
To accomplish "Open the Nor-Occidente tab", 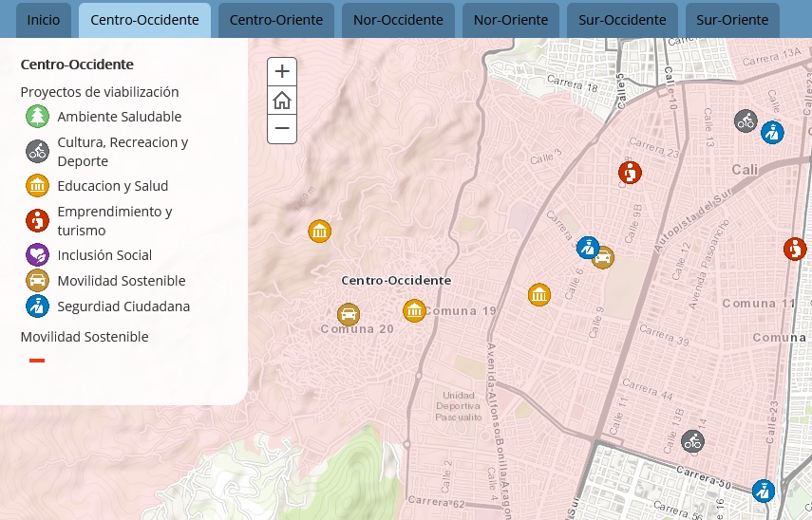I will click(398, 20).
